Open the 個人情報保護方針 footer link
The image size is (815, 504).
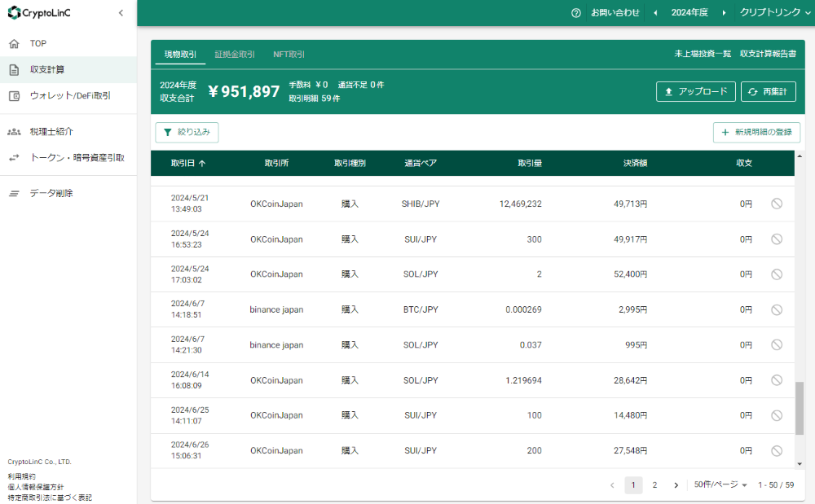pos(36,487)
